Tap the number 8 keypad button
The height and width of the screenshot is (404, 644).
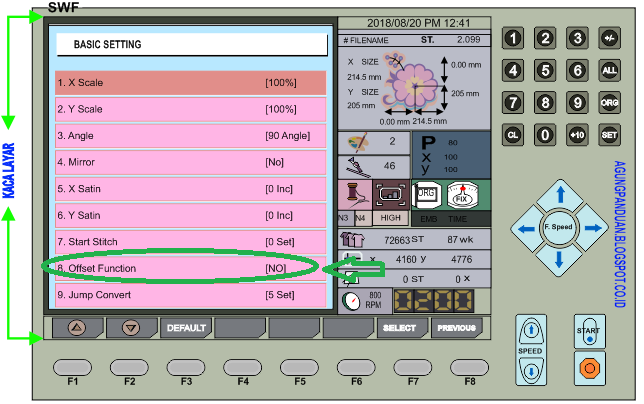(545, 102)
